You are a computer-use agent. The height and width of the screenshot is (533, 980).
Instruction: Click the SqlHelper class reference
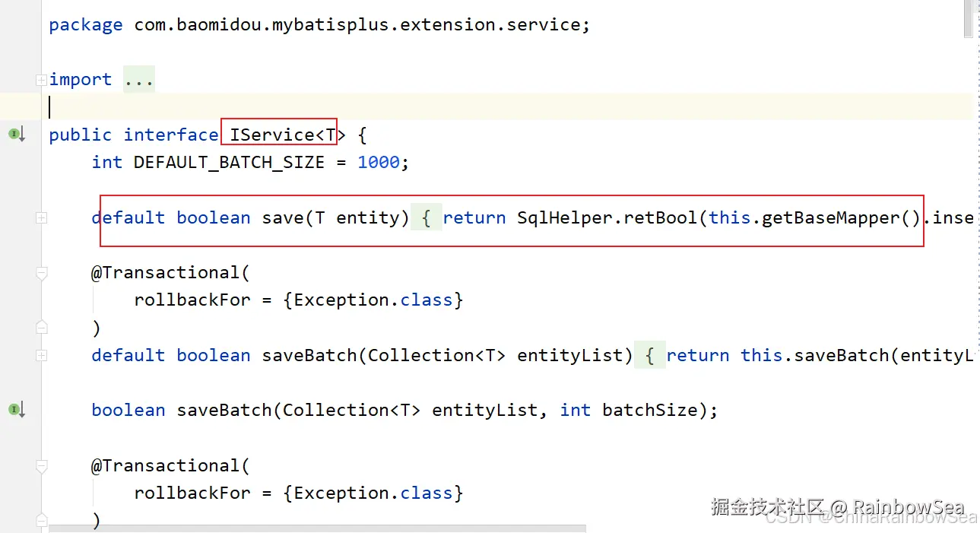tap(566, 217)
